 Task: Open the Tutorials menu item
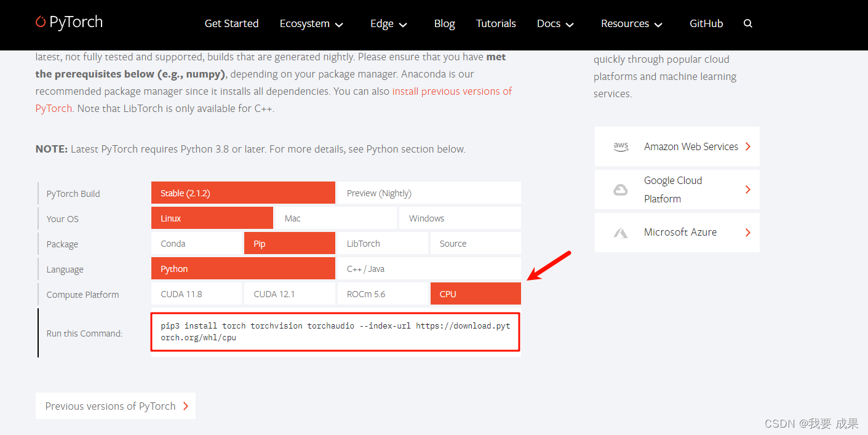tap(496, 23)
